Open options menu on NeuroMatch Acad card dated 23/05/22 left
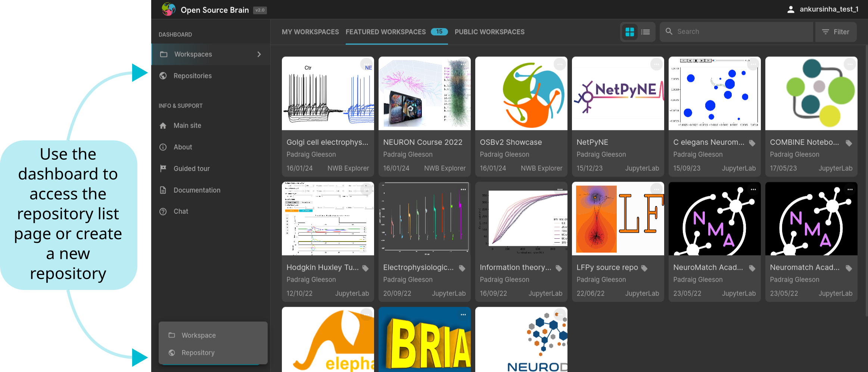The image size is (868, 372). click(x=753, y=190)
